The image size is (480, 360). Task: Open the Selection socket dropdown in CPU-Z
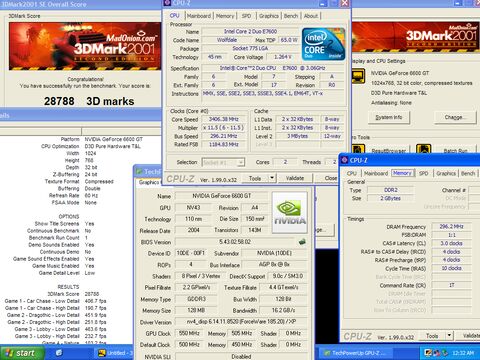[223, 162]
